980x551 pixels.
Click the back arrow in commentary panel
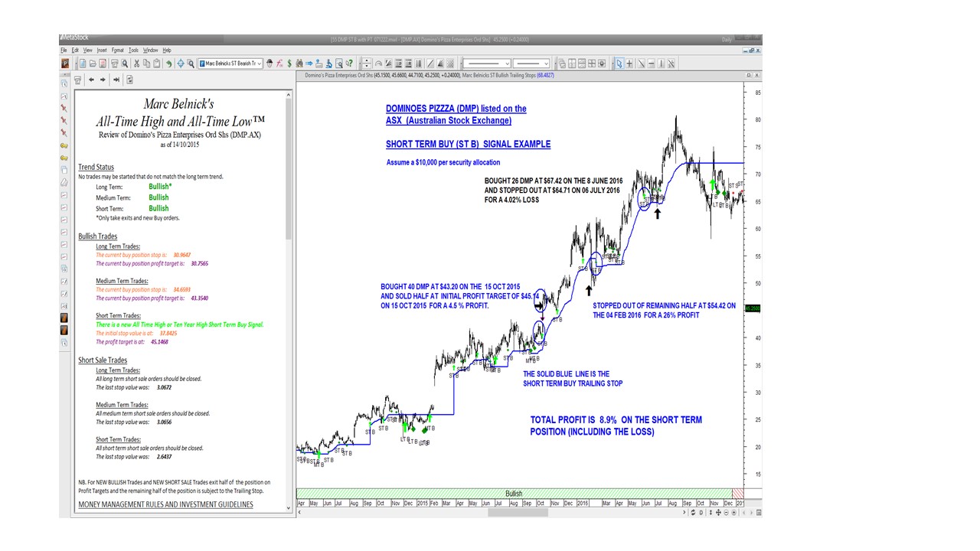(91, 80)
